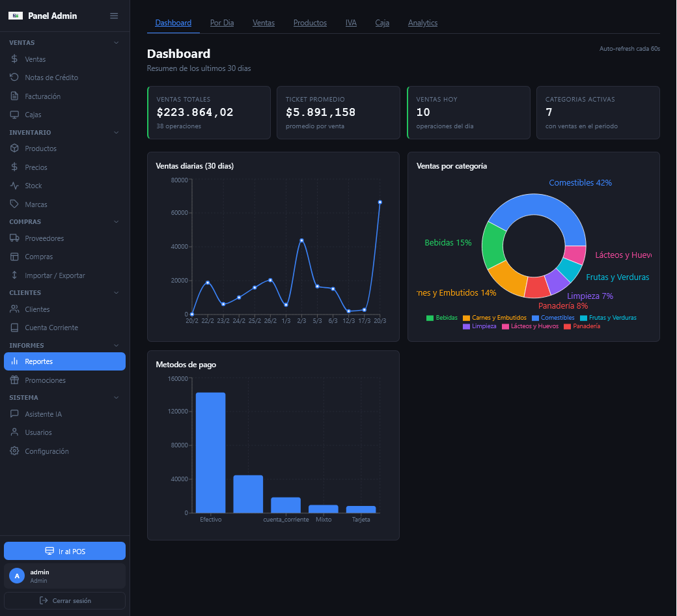Click Cerrar sesión to log out
Screen dimensions: 677x616
pyautogui.click(x=64, y=600)
